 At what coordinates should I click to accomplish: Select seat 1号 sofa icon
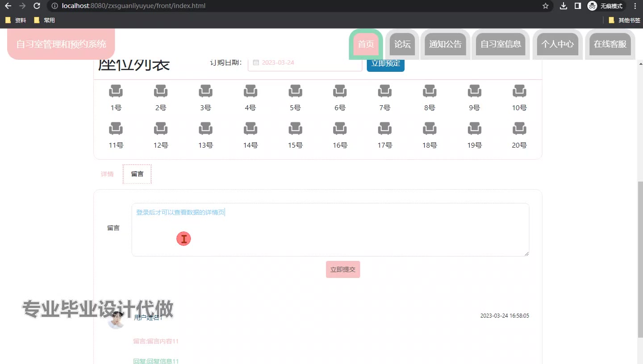click(x=116, y=91)
